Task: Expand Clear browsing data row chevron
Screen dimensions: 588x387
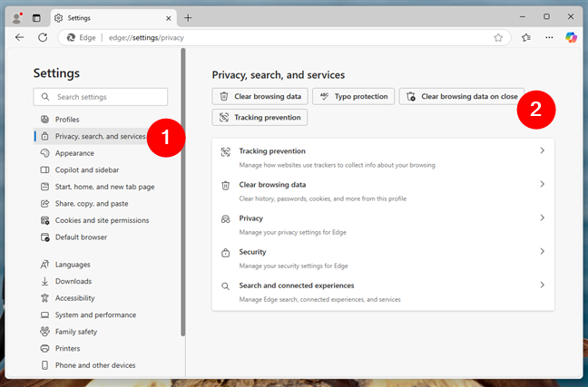Action: (542, 184)
